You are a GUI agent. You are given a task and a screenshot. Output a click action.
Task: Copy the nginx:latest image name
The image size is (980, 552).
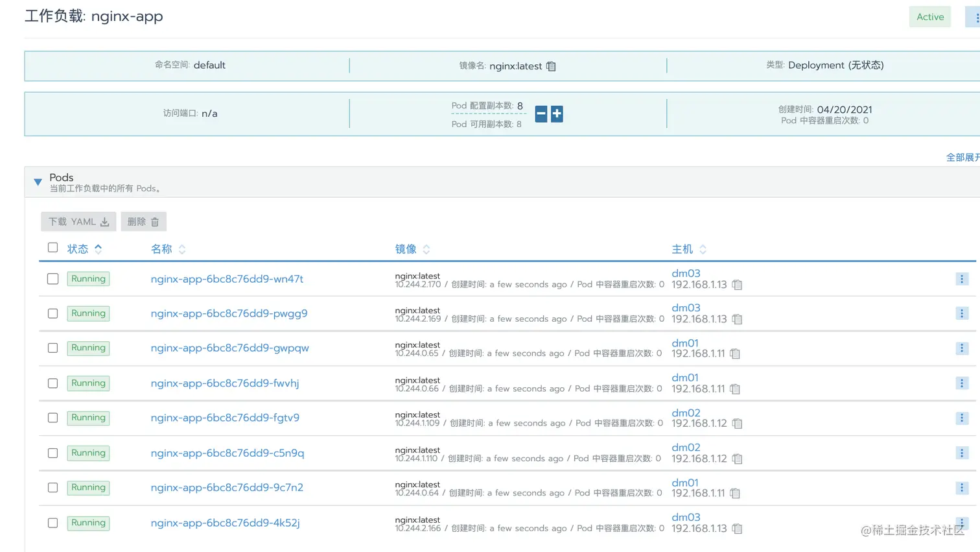pyautogui.click(x=551, y=66)
